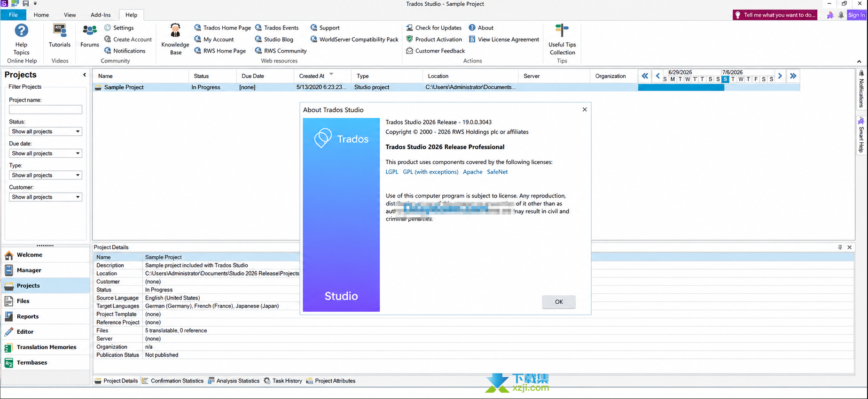Viewport: 868px width, 399px height.
Task: Open the SafeNet license link
Action: point(497,172)
